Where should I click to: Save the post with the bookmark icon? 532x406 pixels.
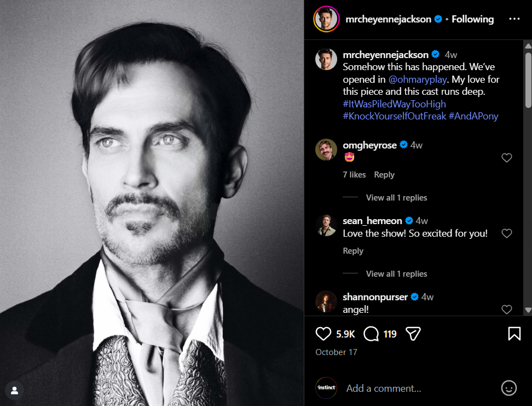[514, 334]
